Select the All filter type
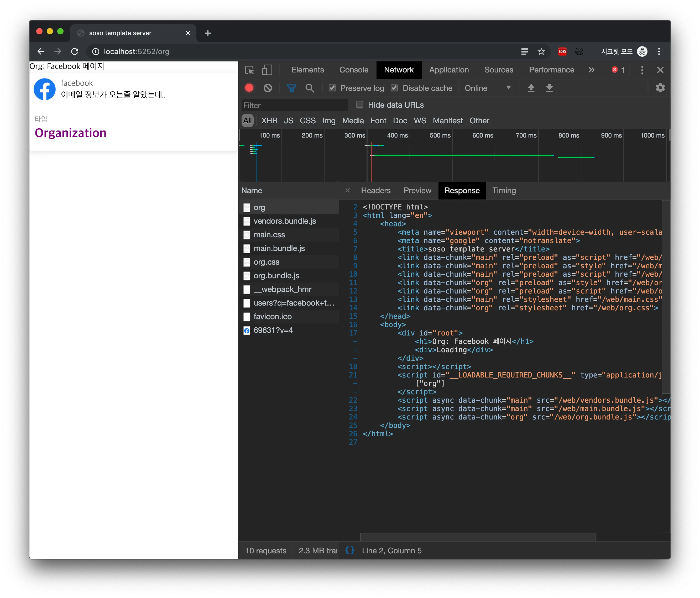700x598 pixels. [x=248, y=120]
